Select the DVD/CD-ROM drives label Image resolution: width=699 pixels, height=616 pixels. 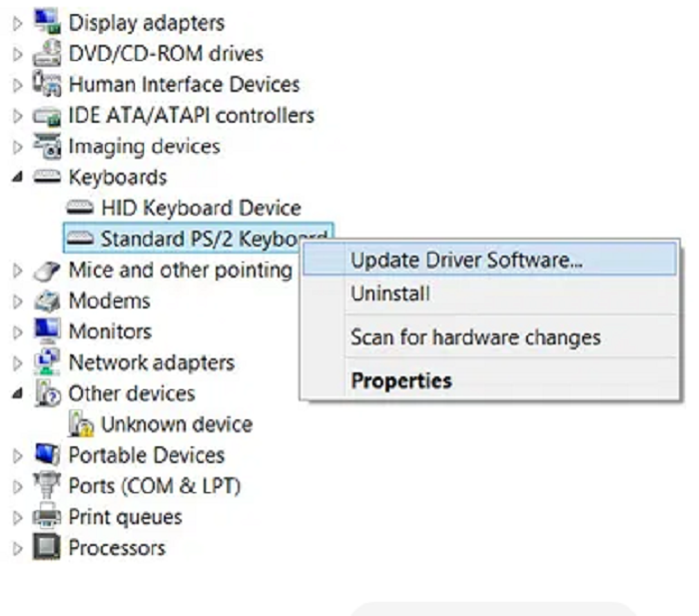coord(166,54)
